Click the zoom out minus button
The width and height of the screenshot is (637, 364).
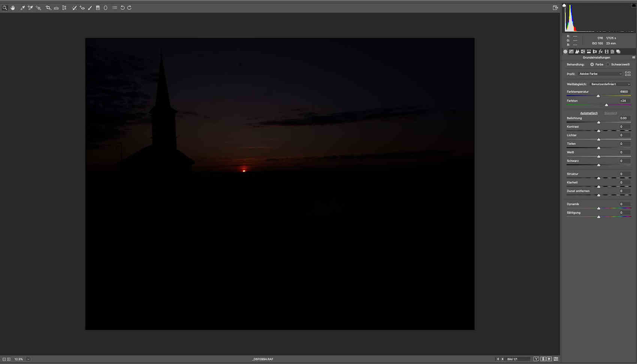pyautogui.click(x=4, y=359)
